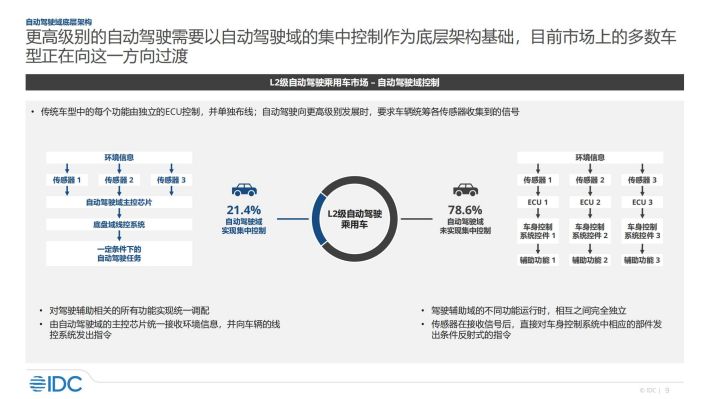Click the 辅助功能 2 box
The height and width of the screenshot is (399, 710).
pos(590,260)
